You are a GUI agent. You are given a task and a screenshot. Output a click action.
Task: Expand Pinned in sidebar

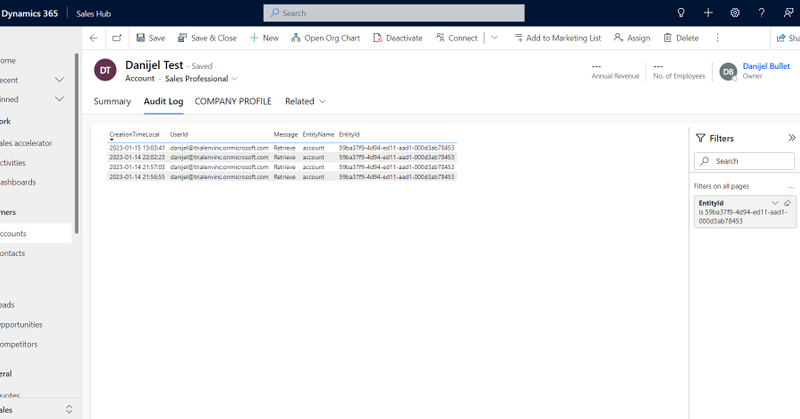pyautogui.click(x=59, y=99)
